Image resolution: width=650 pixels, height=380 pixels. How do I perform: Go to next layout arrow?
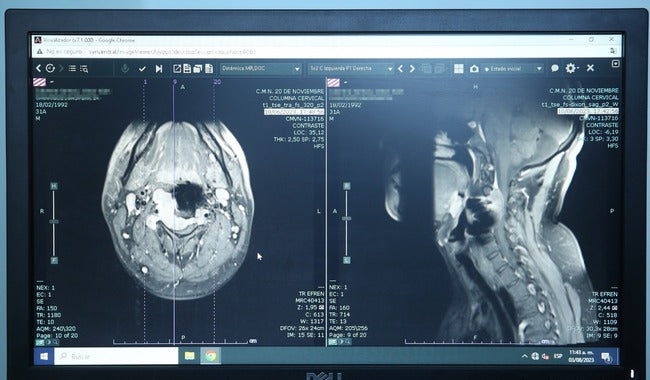412,69
